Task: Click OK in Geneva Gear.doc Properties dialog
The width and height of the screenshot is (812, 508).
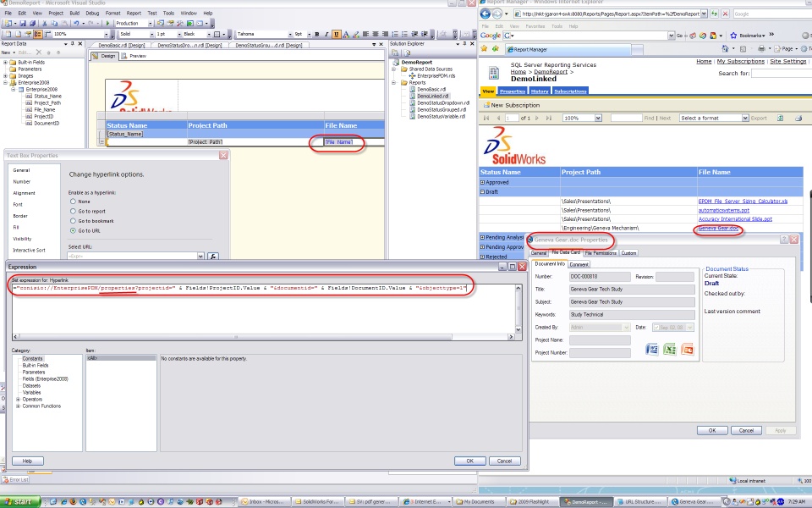Action: click(x=712, y=430)
